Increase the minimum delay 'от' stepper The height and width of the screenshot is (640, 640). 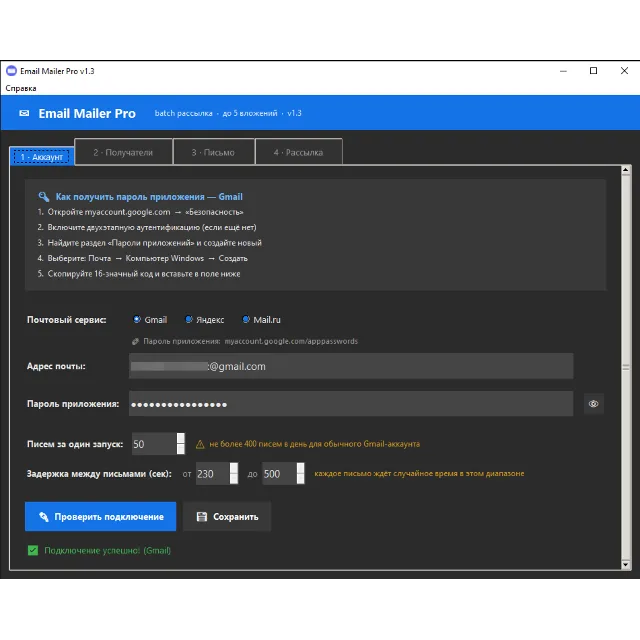point(234,468)
